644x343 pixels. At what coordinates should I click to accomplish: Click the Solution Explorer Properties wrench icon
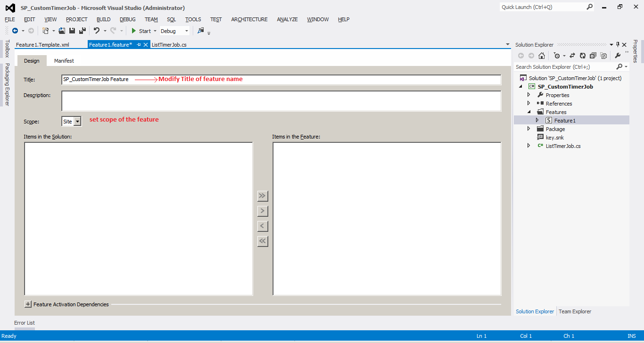point(618,56)
